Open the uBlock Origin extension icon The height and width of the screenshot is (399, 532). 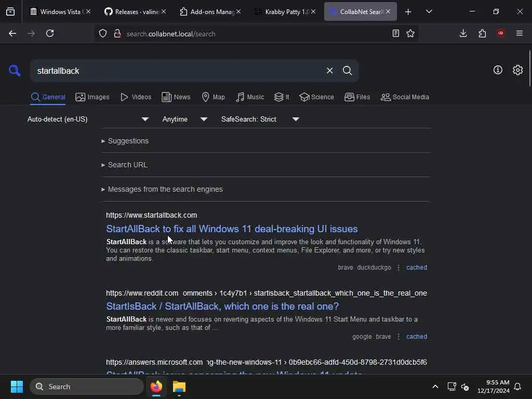point(501,33)
